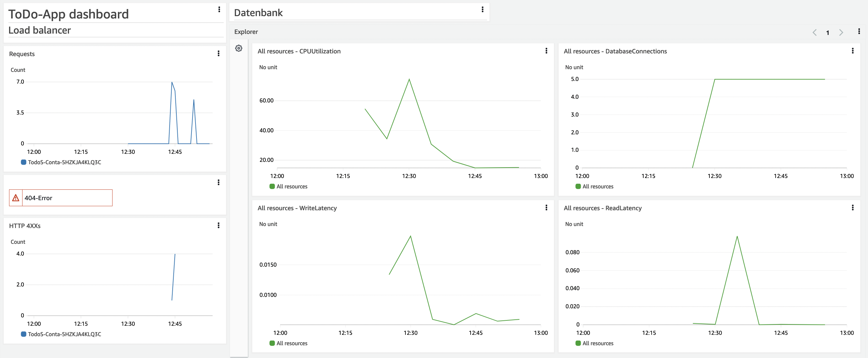Click the 60.00 axis label in CPUUtilization
Viewport: 868px width, 358px height.
(266, 100)
